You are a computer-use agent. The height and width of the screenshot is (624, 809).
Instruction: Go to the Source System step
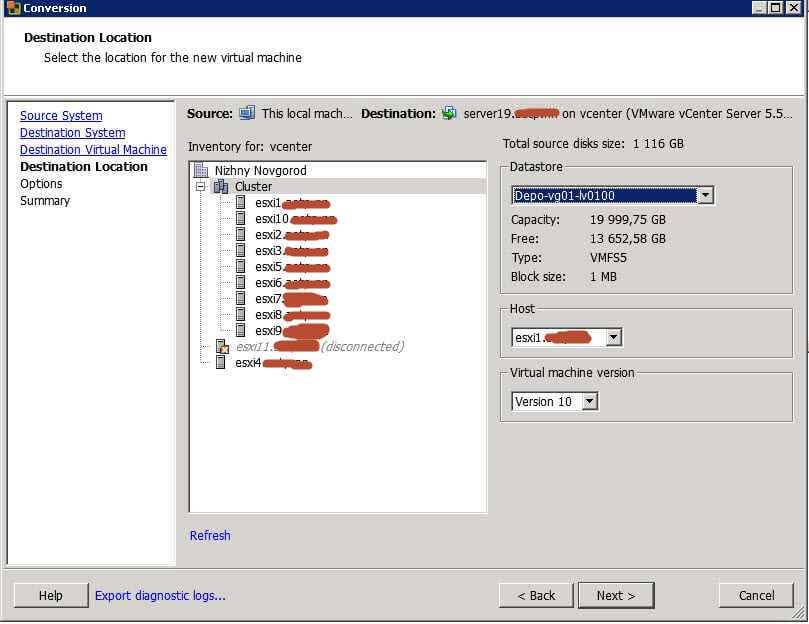(x=61, y=116)
